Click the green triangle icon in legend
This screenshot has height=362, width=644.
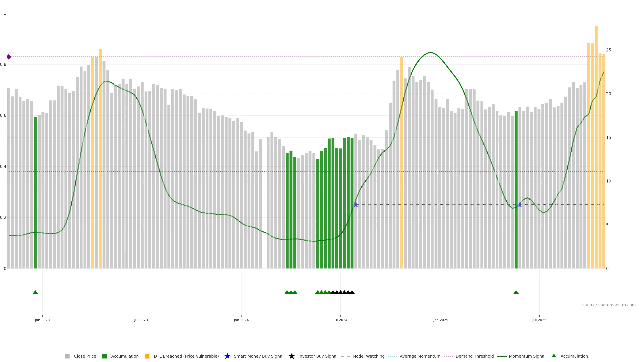[x=554, y=356]
